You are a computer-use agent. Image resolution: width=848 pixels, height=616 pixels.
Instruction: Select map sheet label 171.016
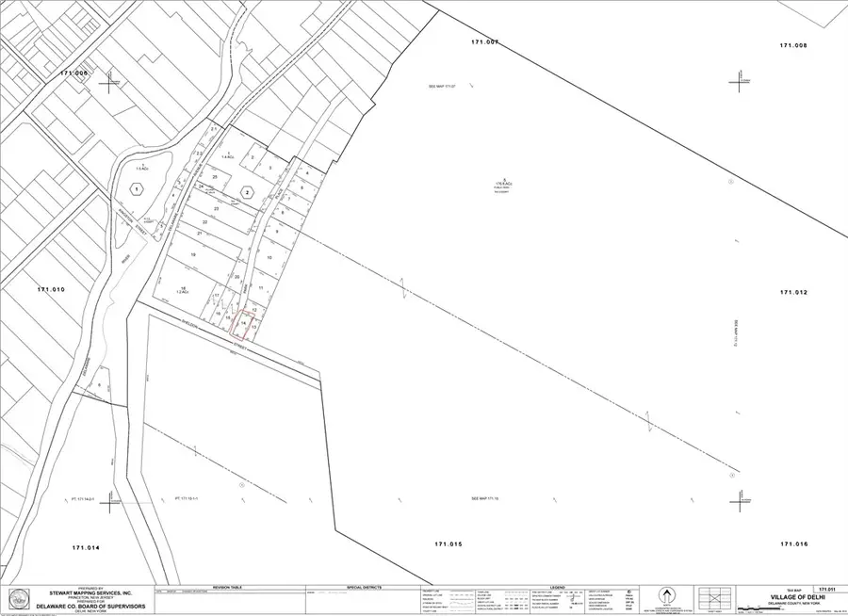pyautogui.click(x=793, y=544)
